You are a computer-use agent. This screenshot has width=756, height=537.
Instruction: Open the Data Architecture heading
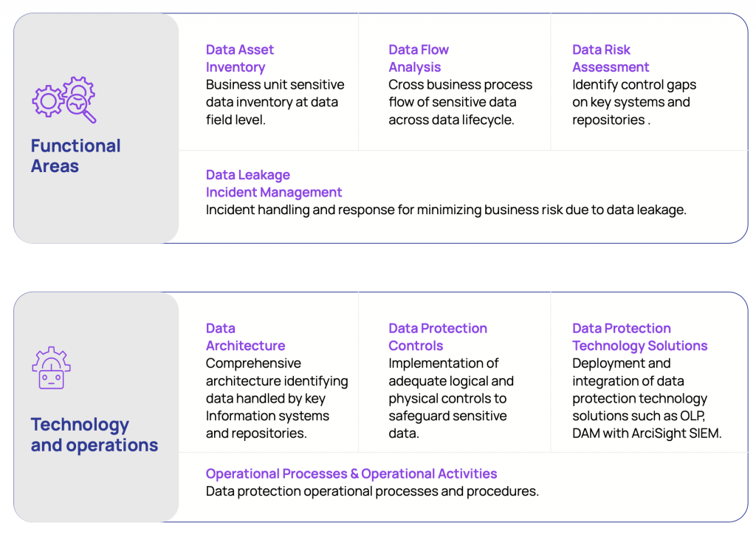[245, 337]
